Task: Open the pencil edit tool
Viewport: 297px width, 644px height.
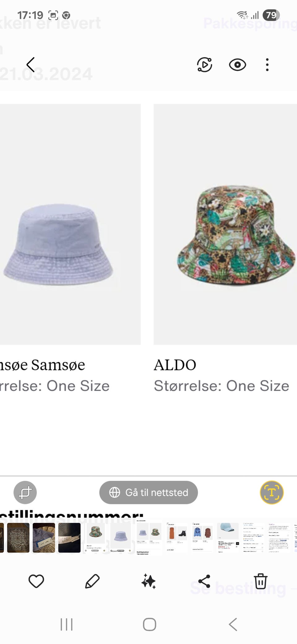Action: [x=92, y=581]
